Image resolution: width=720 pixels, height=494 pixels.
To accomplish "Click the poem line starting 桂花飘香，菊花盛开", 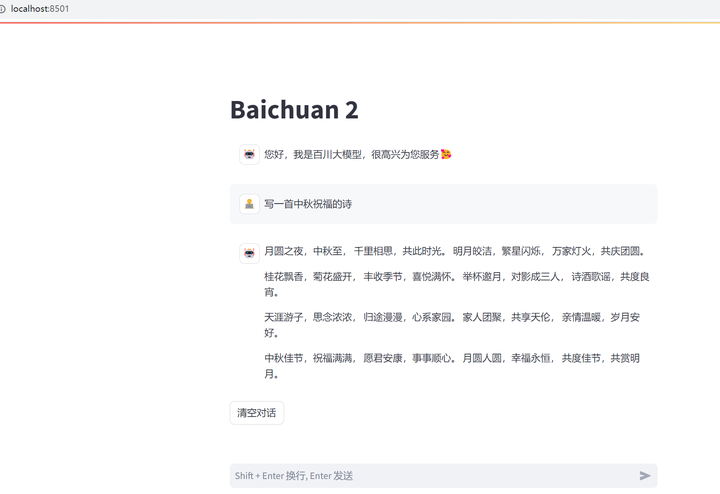I will point(457,284).
